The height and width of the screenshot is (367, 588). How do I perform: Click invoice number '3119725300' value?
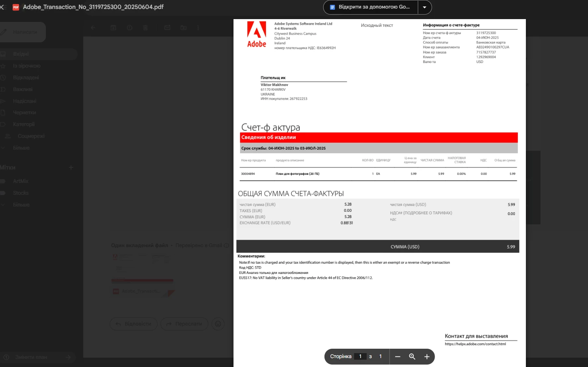coord(486,33)
